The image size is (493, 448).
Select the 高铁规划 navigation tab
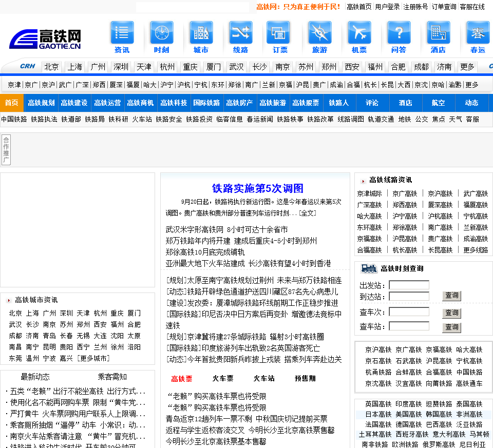point(41,103)
